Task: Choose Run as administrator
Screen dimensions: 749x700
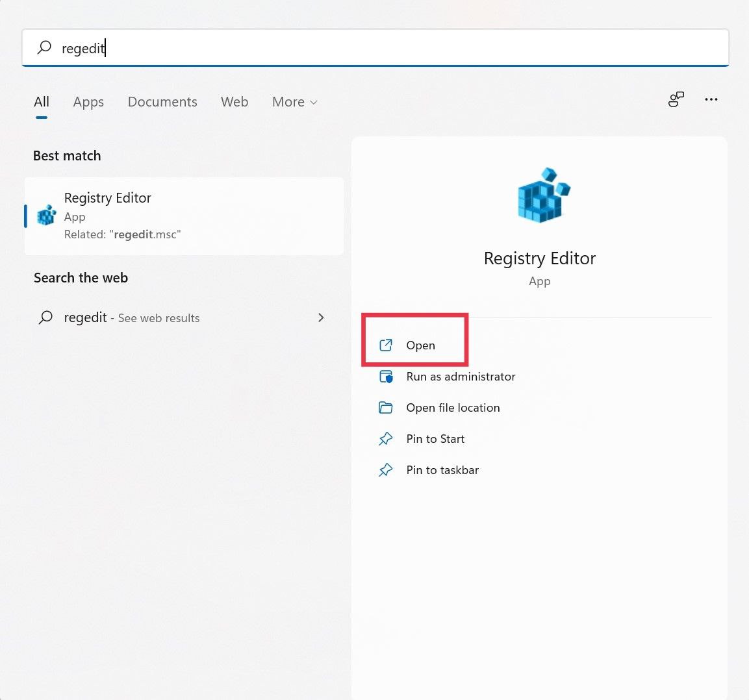Action: click(461, 376)
